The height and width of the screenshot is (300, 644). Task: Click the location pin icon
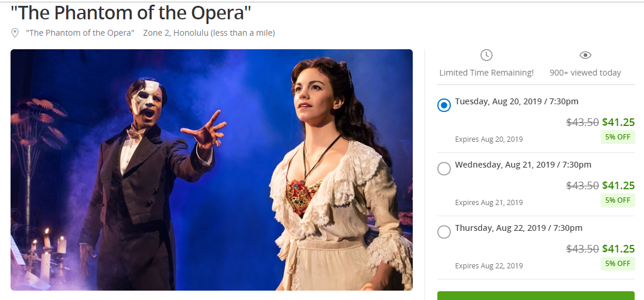coord(15,33)
